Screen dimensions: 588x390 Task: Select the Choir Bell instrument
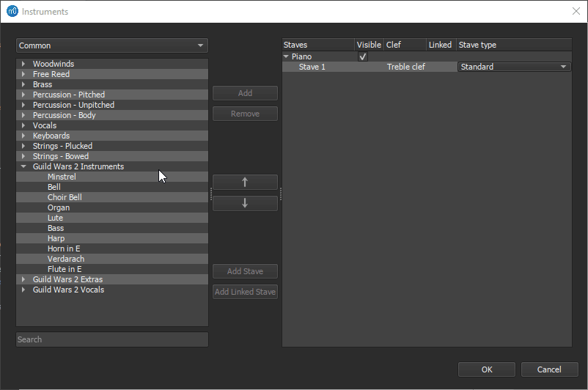point(111,197)
